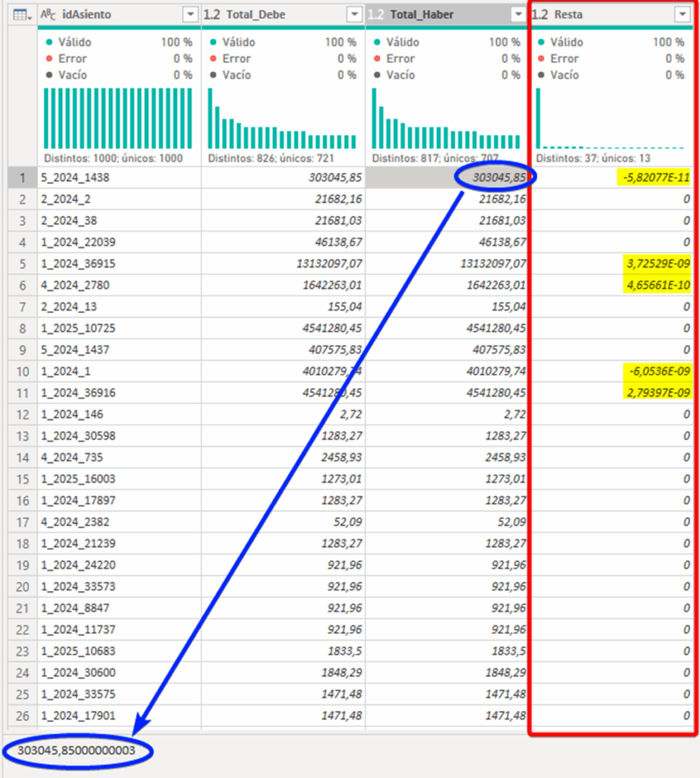Click Total_Haber cell 52,09
The height and width of the screenshot is (778, 700).
point(447,522)
